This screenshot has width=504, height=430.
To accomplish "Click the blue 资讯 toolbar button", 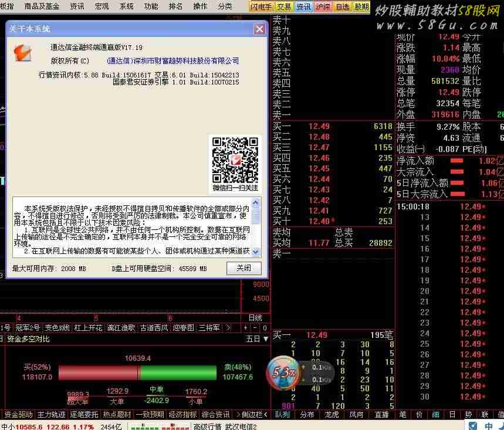I will tap(303, 6).
